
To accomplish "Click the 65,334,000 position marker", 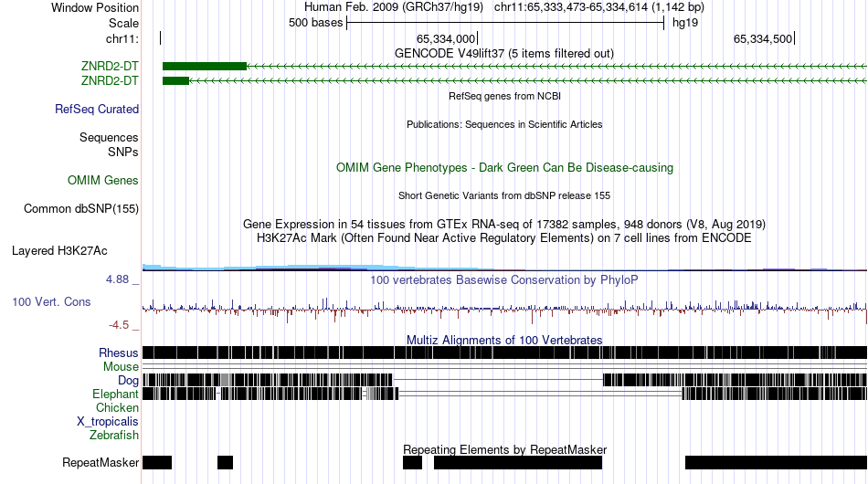I will coord(446,38).
